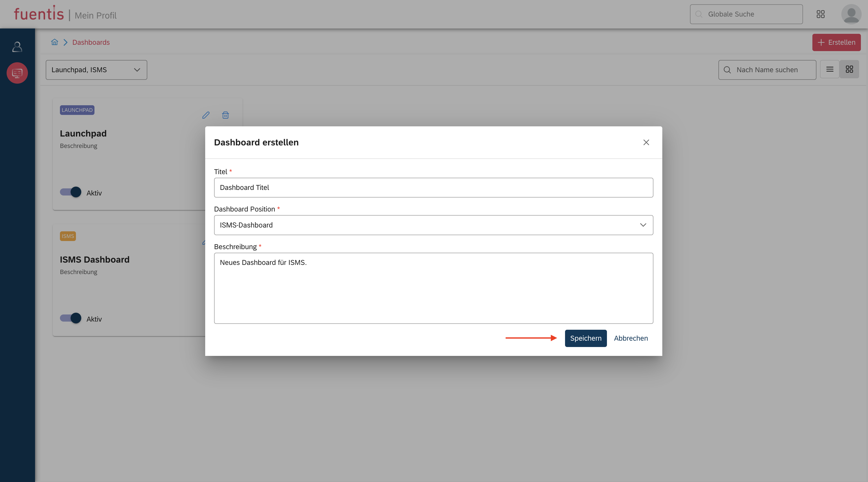Disable Aktiv on the ISMS Dashboard

pyautogui.click(x=70, y=318)
